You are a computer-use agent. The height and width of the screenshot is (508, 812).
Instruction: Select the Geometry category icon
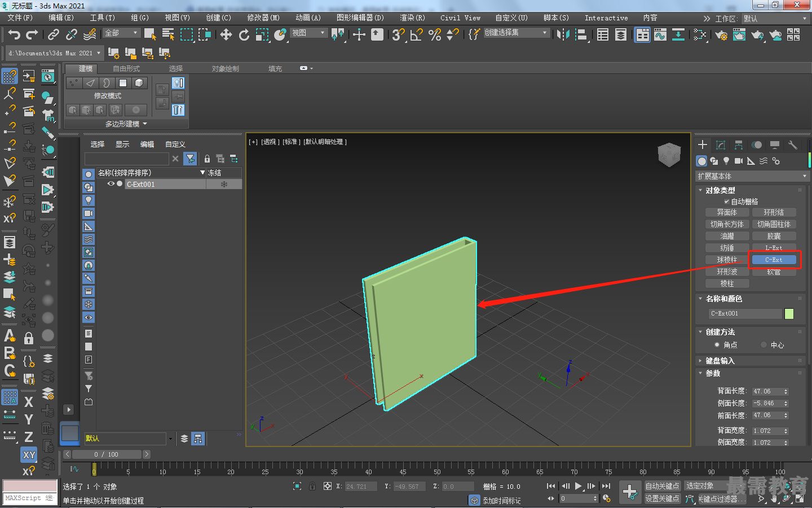point(701,161)
